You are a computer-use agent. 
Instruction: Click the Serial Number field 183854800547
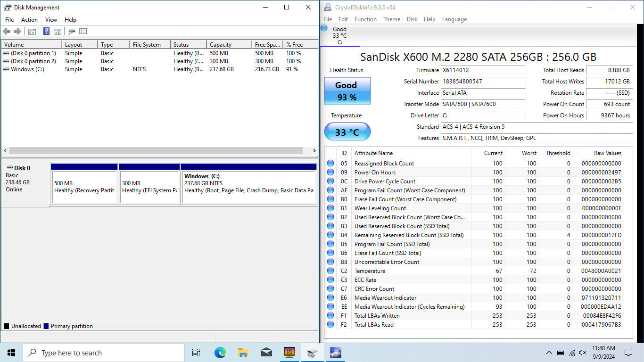pyautogui.click(x=483, y=82)
